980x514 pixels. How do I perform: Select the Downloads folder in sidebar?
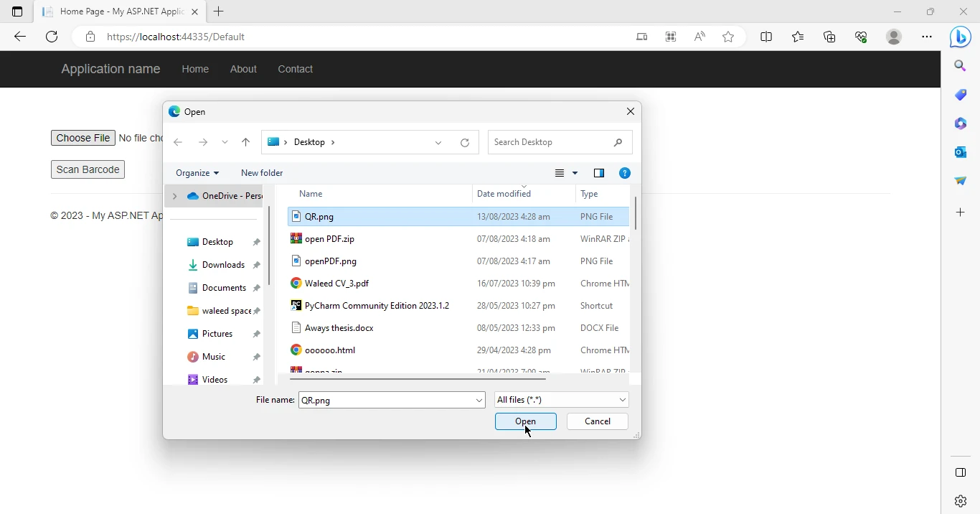pyautogui.click(x=223, y=265)
